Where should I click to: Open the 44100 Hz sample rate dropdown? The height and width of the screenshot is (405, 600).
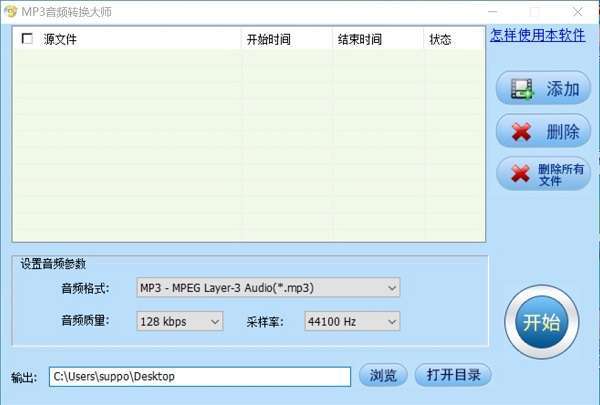click(x=352, y=322)
